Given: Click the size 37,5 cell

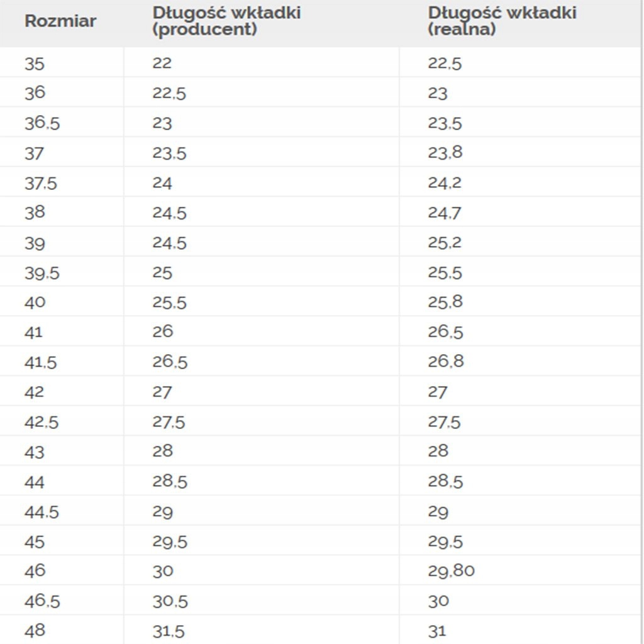Looking at the screenshot, I should [x=41, y=183].
